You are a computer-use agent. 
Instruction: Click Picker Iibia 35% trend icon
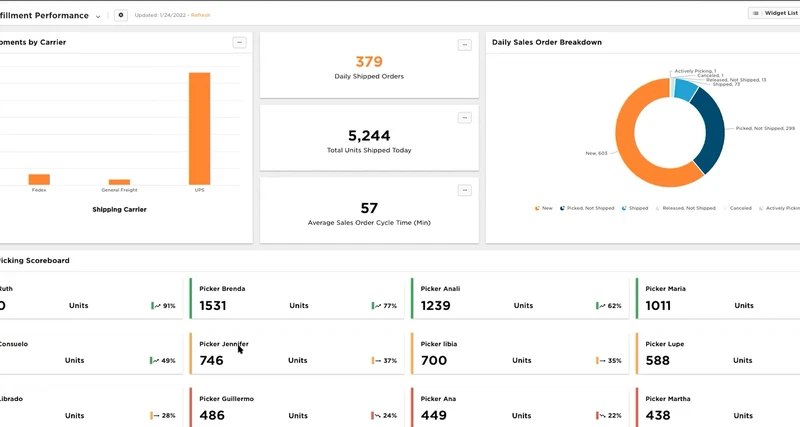pyautogui.click(x=601, y=361)
